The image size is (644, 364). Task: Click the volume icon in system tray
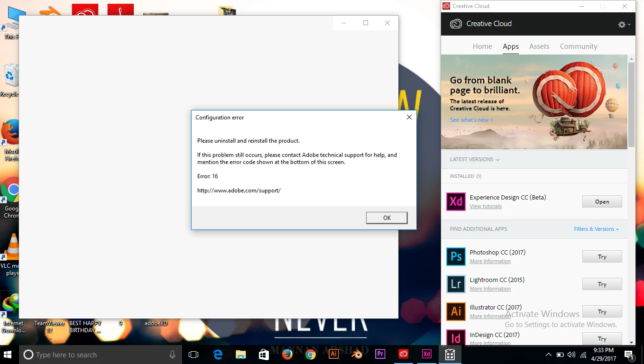tap(571, 355)
